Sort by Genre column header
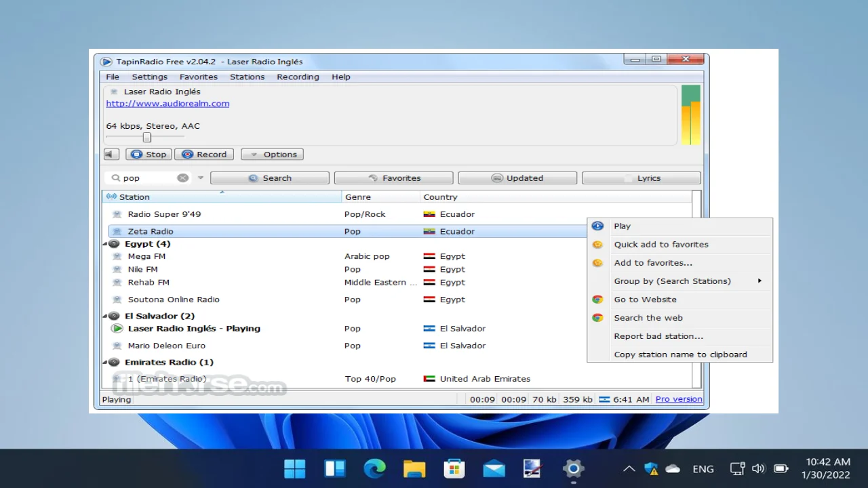The image size is (868, 488). (x=381, y=197)
